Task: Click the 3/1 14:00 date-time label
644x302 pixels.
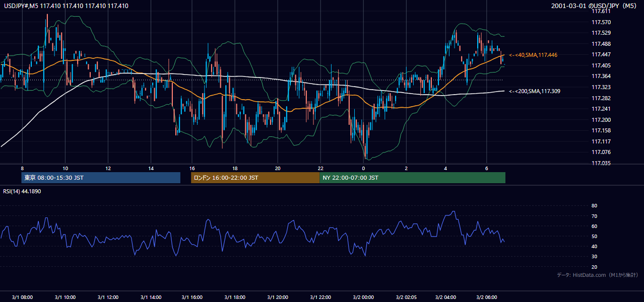Action: pos(150,297)
